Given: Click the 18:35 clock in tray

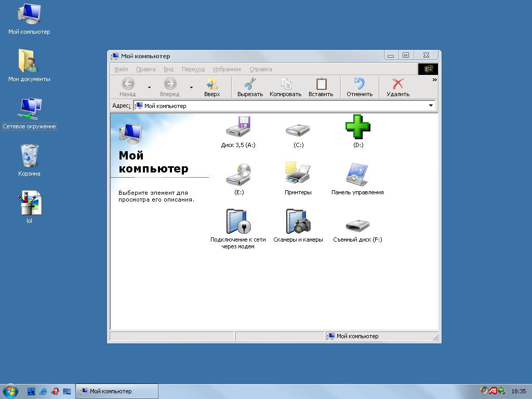Looking at the screenshot, I should [518, 391].
